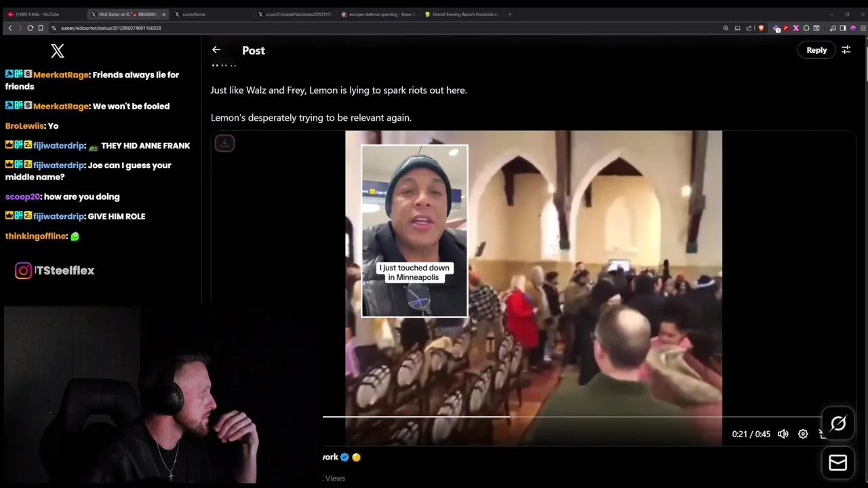The width and height of the screenshot is (868, 488).
Task: Click the ITSteelflex Instagram handle
Action: pyautogui.click(x=64, y=270)
